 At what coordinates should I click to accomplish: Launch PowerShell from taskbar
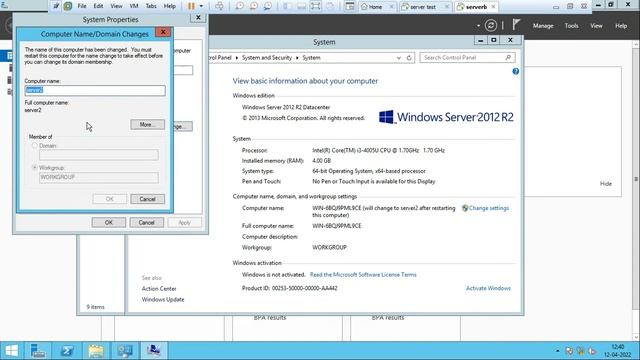click(x=67, y=350)
